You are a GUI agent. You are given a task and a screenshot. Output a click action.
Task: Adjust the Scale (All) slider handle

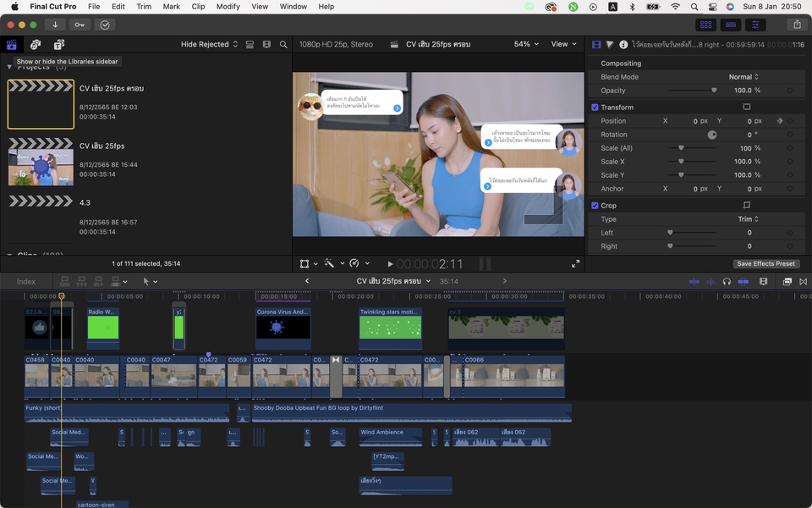pos(681,147)
